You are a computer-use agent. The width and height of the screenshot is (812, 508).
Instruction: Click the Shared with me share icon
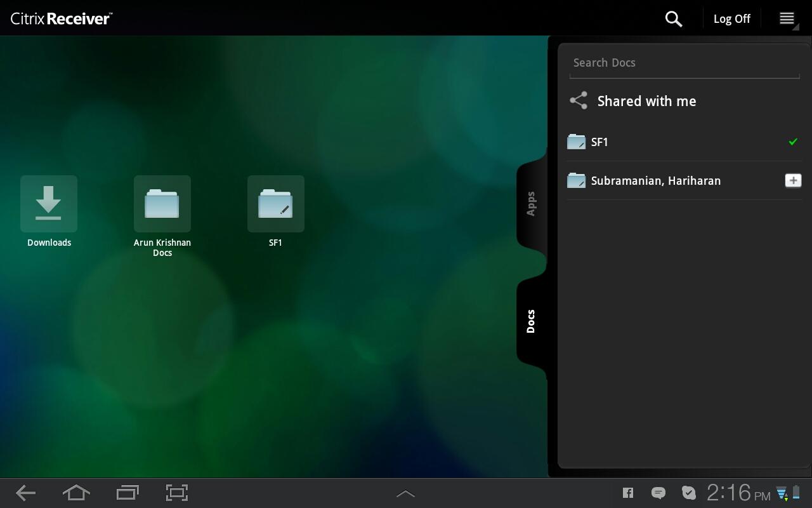tap(579, 101)
